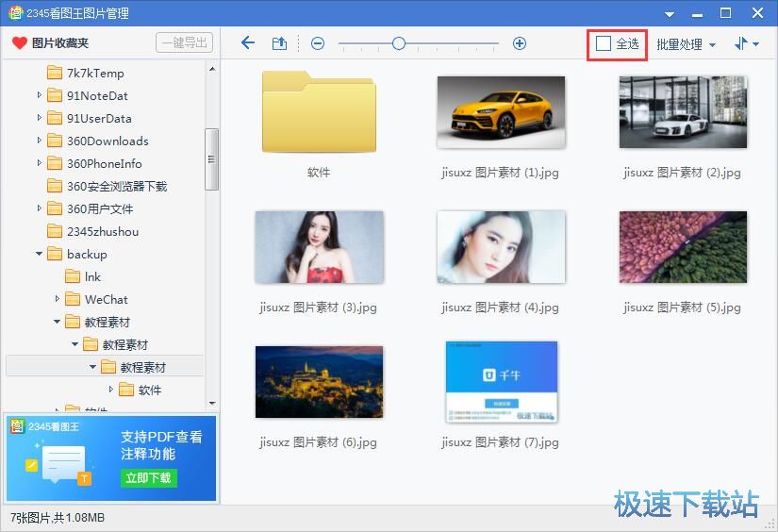The height and width of the screenshot is (532, 778).
Task: Select the 千牛 screenshot image (7)
Action: (501, 382)
